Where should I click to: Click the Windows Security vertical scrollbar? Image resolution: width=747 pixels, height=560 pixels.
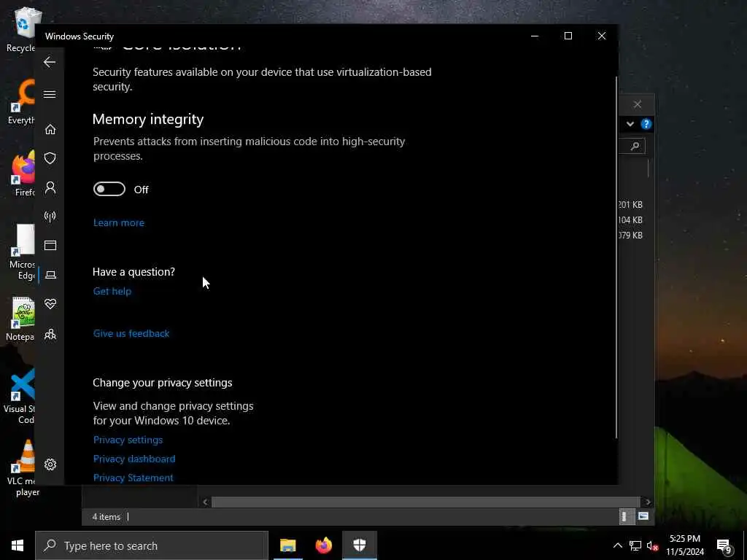616,257
